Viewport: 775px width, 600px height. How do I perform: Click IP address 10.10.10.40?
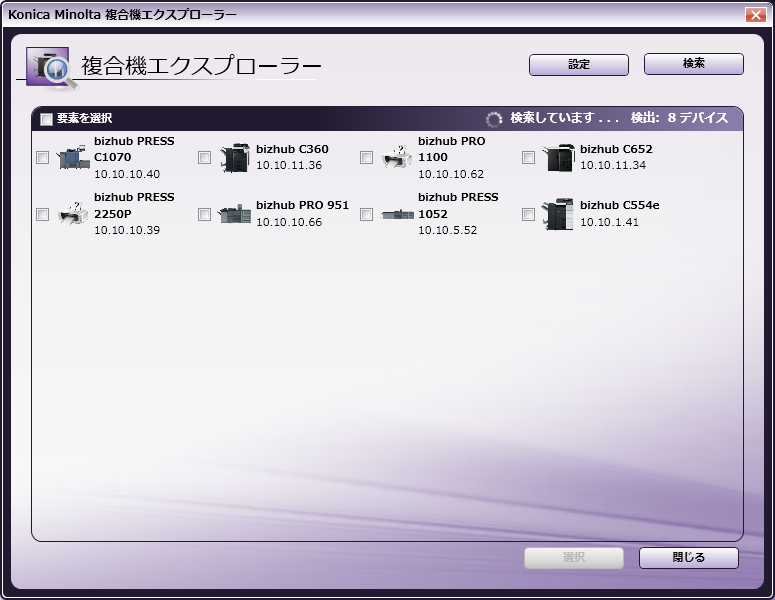pos(127,174)
